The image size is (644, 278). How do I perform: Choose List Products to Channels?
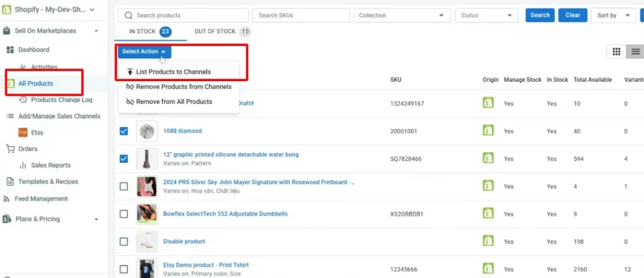pyautogui.click(x=178, y=72)
